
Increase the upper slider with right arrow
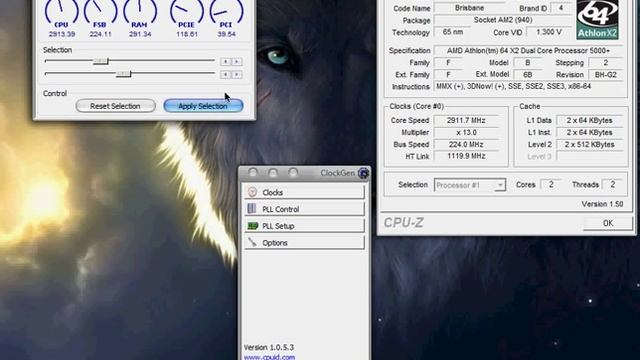237,62
